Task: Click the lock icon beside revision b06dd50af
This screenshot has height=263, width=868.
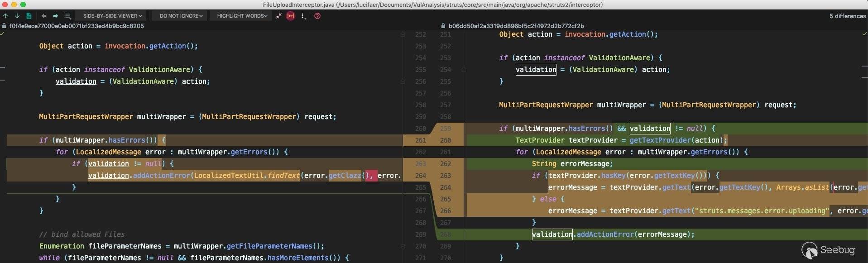Action: point(444,26)
